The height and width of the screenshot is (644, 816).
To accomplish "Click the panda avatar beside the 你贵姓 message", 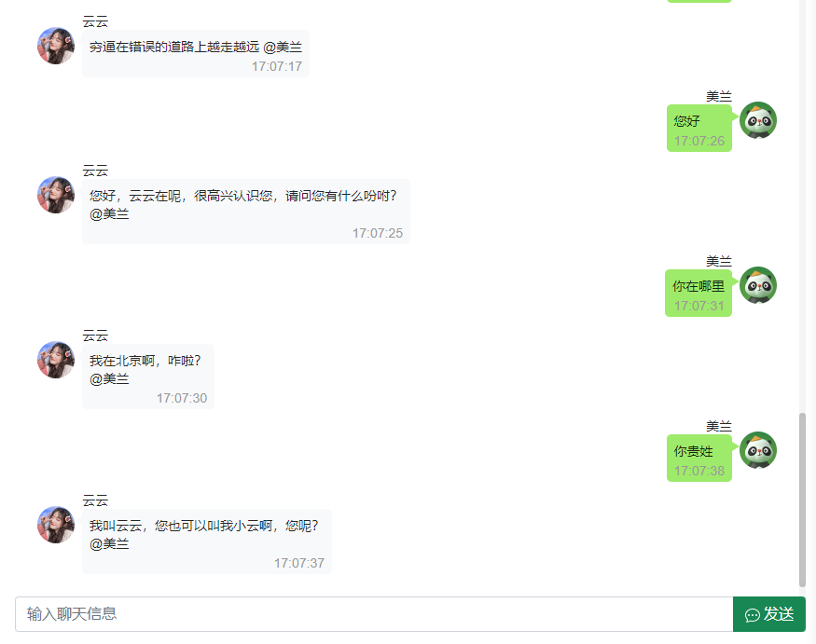I will tap(757, 450).
